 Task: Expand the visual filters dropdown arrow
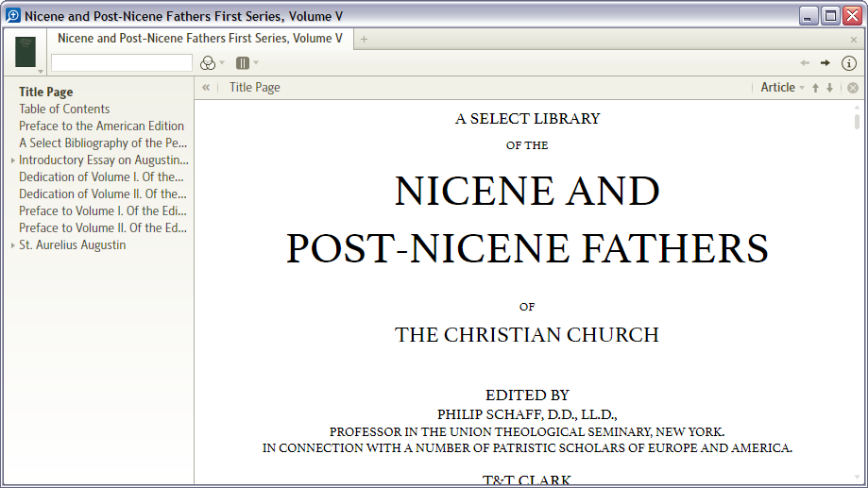coord(222,62)
